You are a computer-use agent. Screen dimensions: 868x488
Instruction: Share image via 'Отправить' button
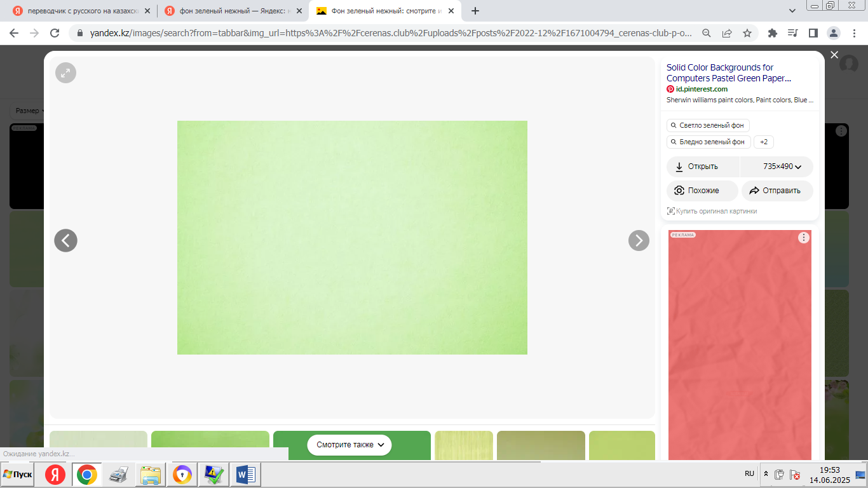click(777, 191)
